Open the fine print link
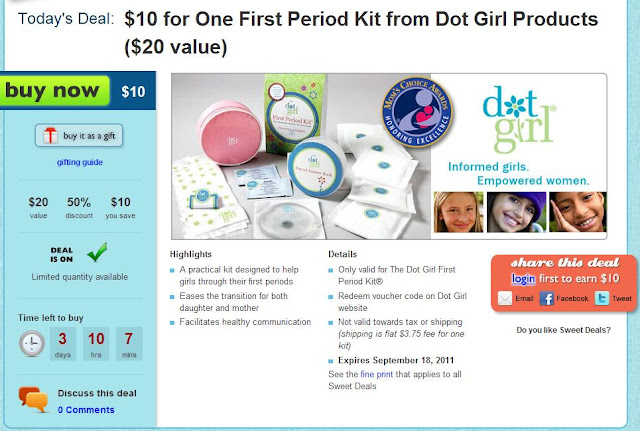 tap(376, 374)
